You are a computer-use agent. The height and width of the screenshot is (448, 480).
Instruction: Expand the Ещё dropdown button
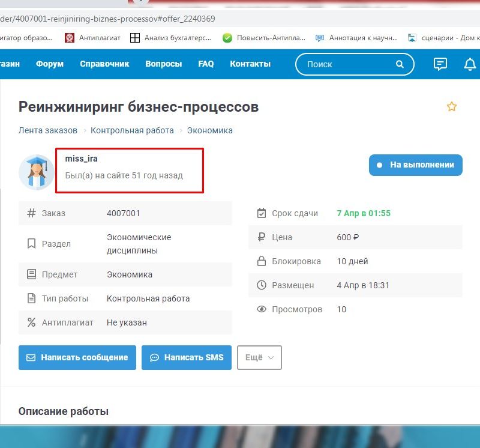pyautogui.click(x=259, y=357)
